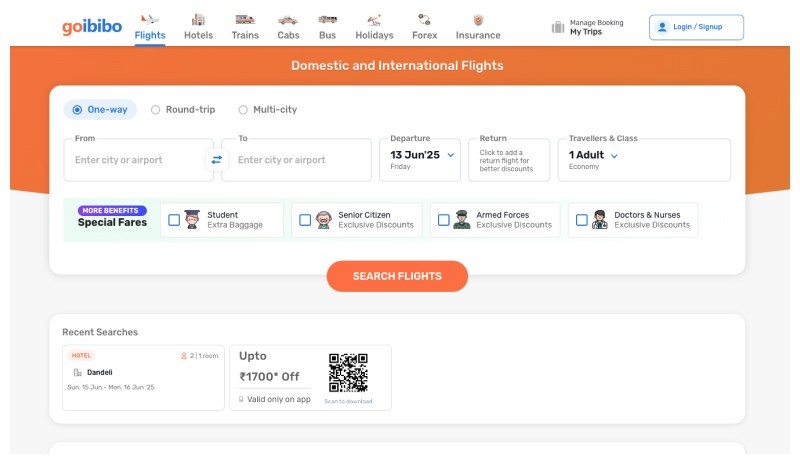The height and width of the screenshot is (464, 800).
Task: Click the car icon above Cabs
Action: pos(288,20)
